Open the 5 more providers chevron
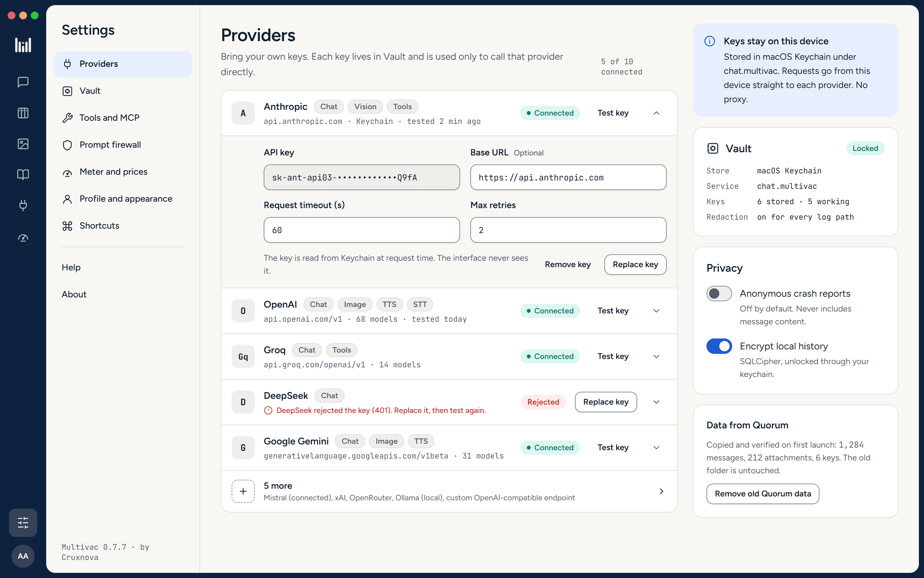Screen dimensions: 924x578 tap(661, 491)
